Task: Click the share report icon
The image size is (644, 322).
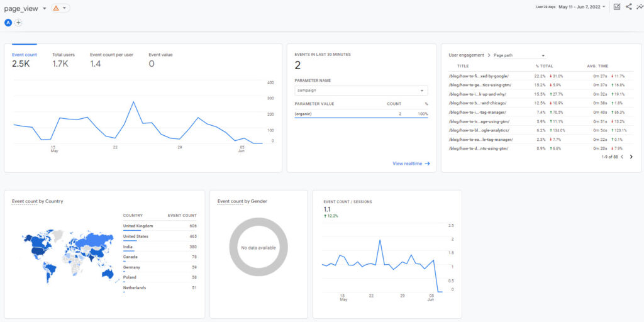Action: point(628,7)
